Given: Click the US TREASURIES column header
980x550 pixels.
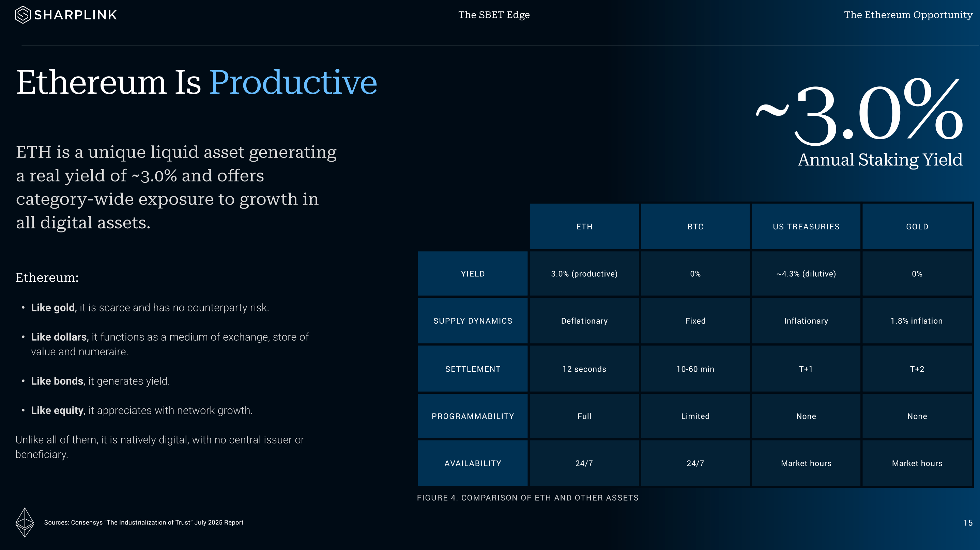Looking at the screenshot, I should point(806,227).
